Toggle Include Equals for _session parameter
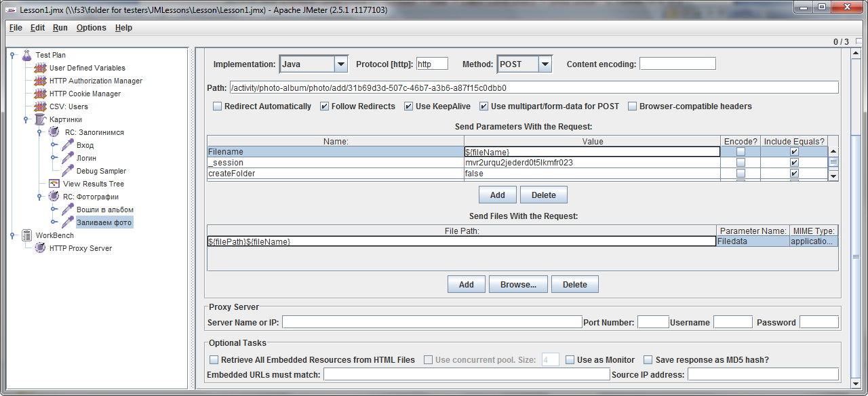 click(794, 163)
